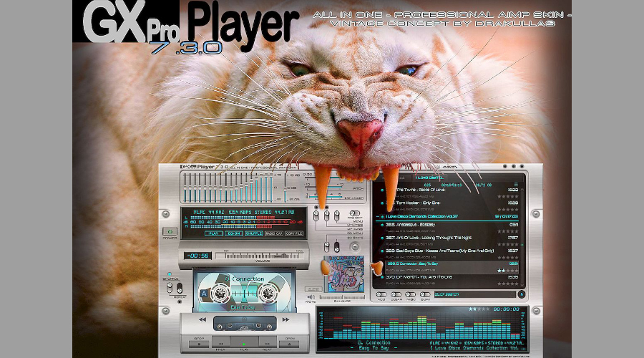The image size is (644, 358).
Task: Click the playlist scrollbar down arrow
Action: [x=522, y=284]
